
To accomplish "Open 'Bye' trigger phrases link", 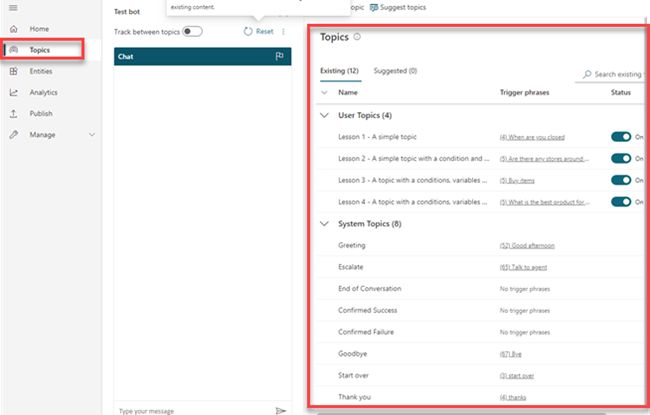I will tap(511, 354).
